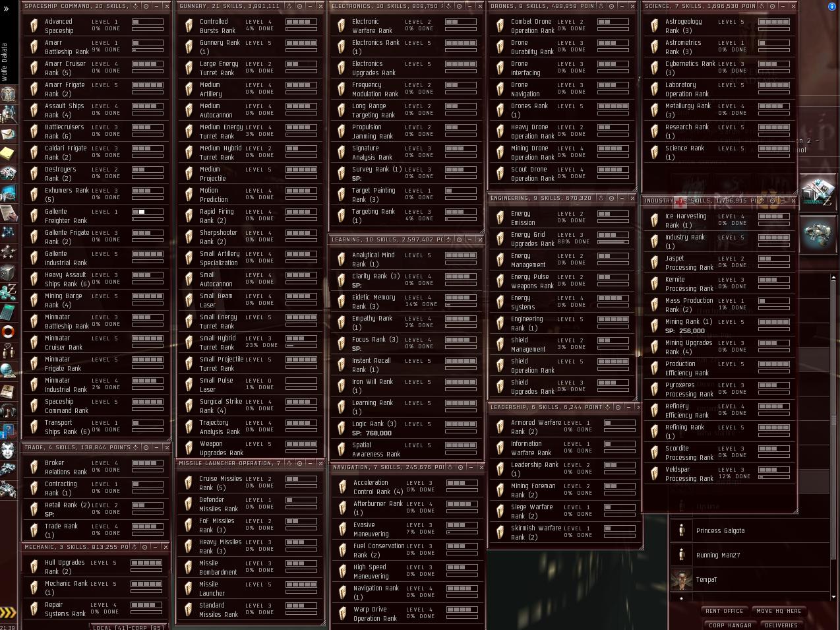Click the Move HQ Here button
The width and height of the screenshot is (840, 630).
(778, 611)
